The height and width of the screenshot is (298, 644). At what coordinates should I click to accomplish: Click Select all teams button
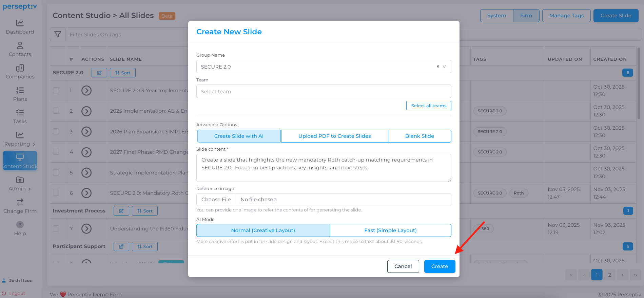[429, 106]
